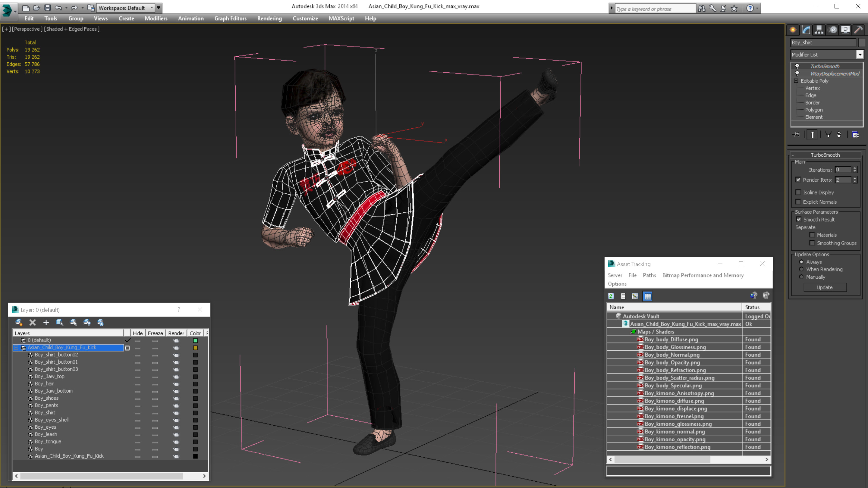Click the Help question mark icon
The image size is (868, 488).
[750, 8]
